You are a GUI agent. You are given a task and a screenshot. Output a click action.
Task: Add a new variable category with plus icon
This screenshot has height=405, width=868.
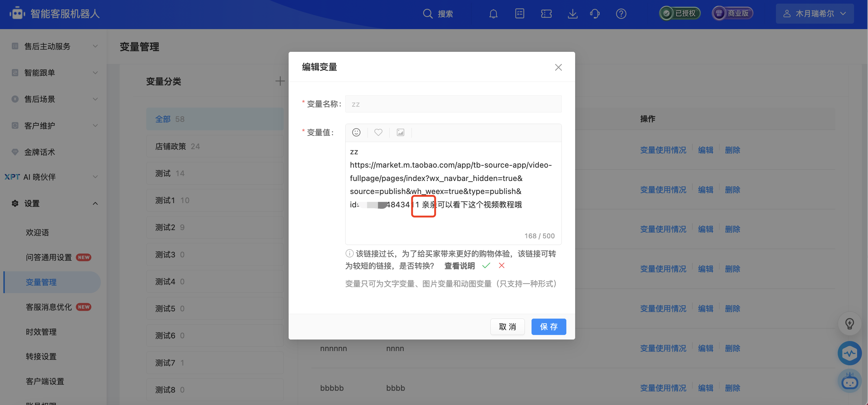point(280,81)
